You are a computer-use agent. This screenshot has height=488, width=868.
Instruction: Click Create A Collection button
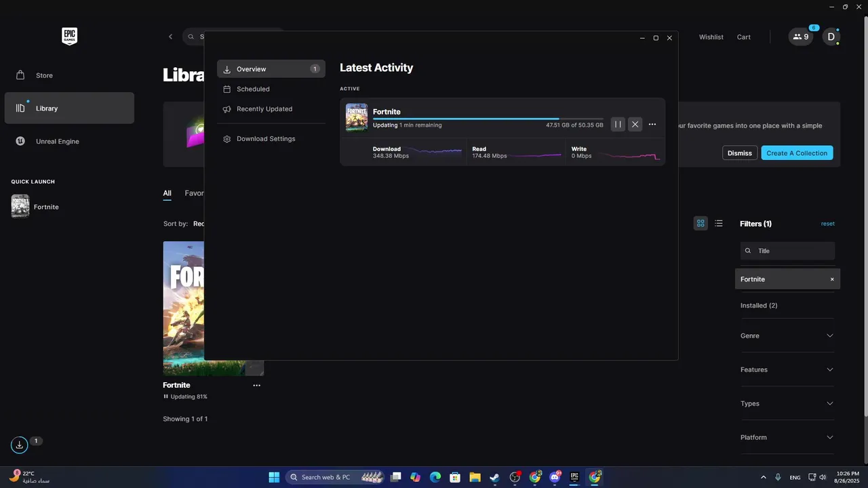(797, 153)
